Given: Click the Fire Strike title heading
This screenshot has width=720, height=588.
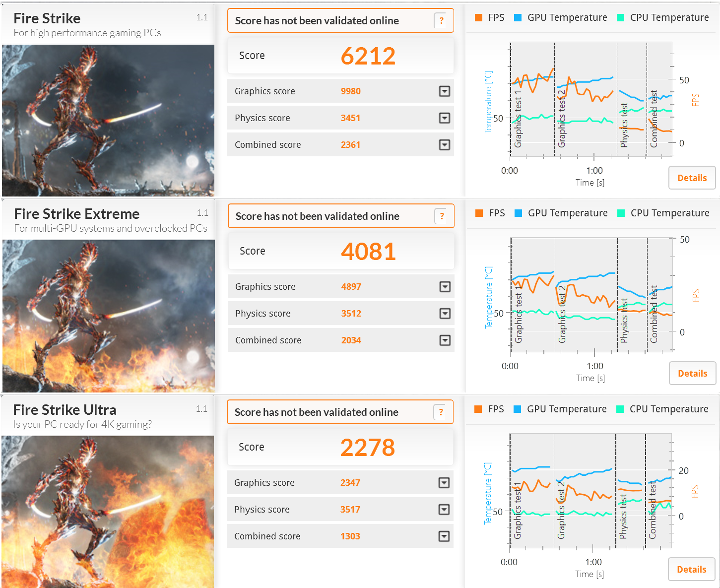Looking at the screenshot, I should coord(47,18).
